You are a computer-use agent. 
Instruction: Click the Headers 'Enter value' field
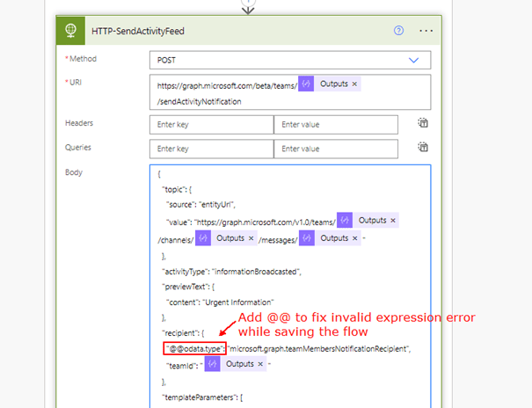tap(335, 125)
